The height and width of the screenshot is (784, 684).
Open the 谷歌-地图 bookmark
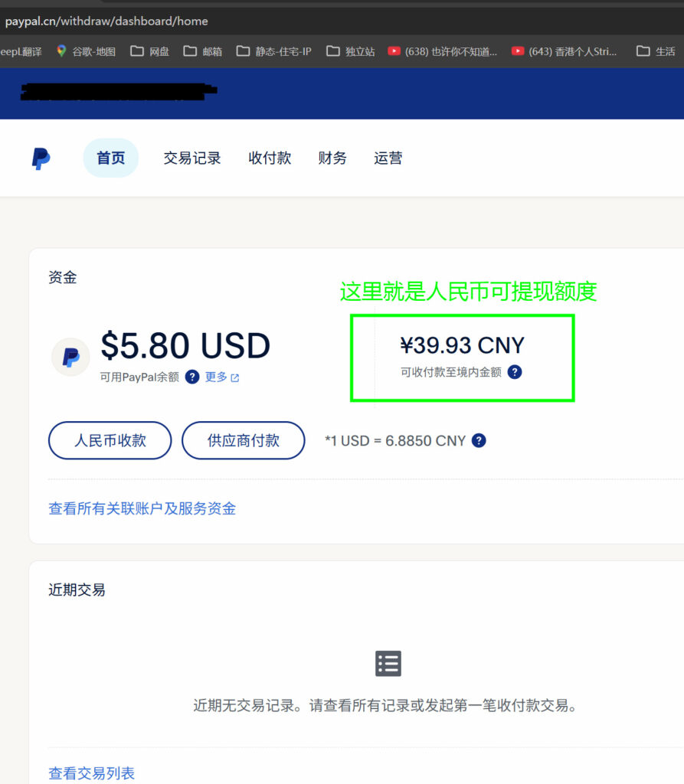(86, 51)
